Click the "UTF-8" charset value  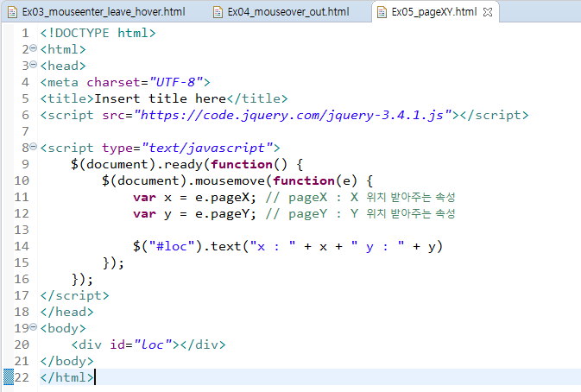tap(176, 82)
